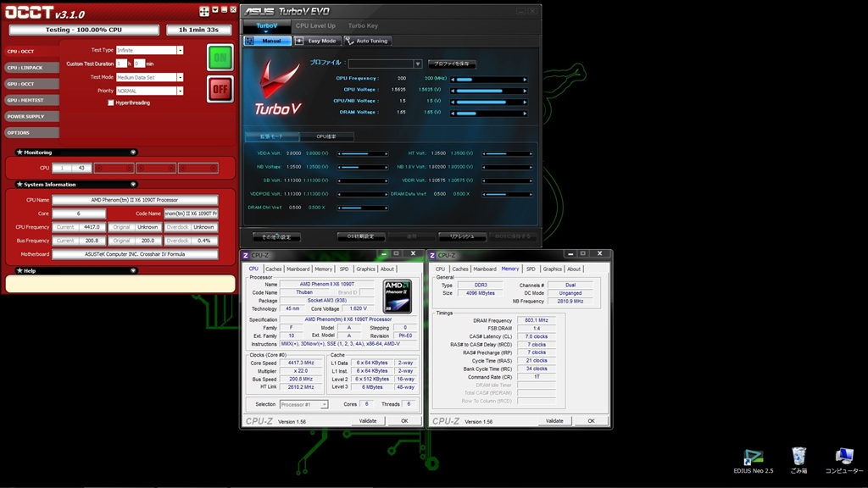868x488 pixels.
Task: Open the SPD tab in left CPU-Z window
Action: pyautogui.click(x=344, y=269)
